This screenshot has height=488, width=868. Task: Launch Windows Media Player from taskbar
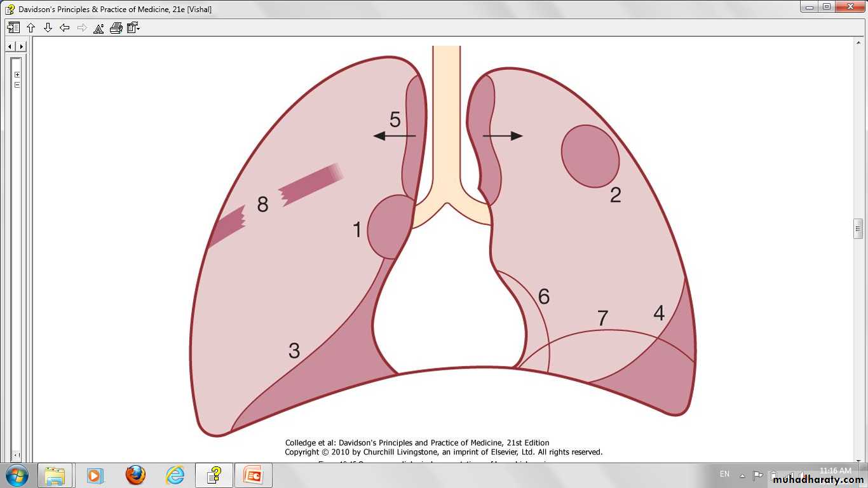[x=95, y=475]
